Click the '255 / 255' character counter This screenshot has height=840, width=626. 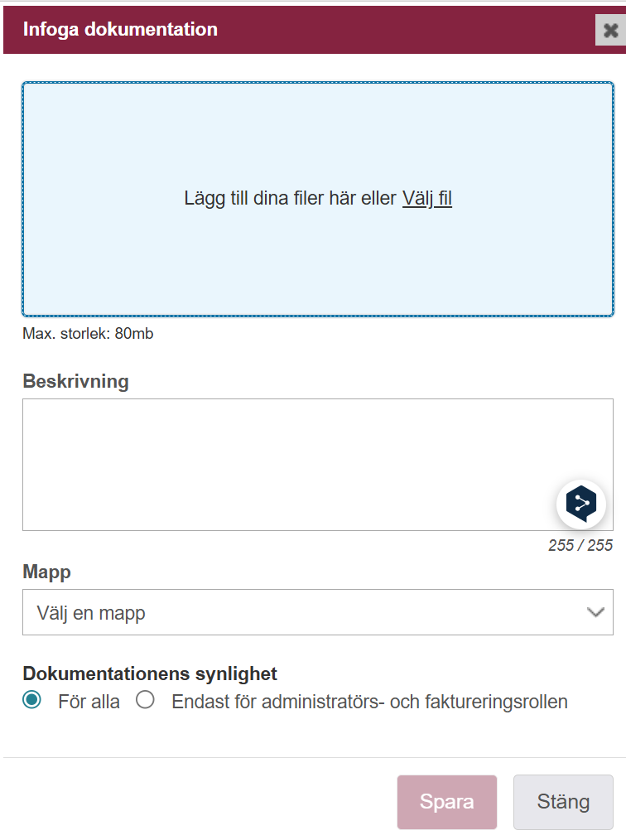pyautogui.click(x=580, y=546)
